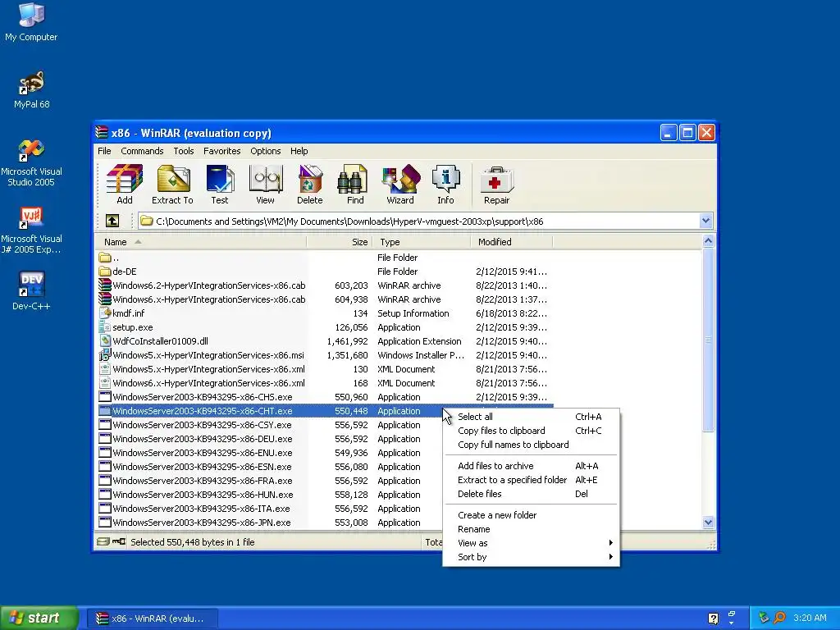The image size is (840, 630).
Task: Open the Commands menu
Action: pos(142,151)
